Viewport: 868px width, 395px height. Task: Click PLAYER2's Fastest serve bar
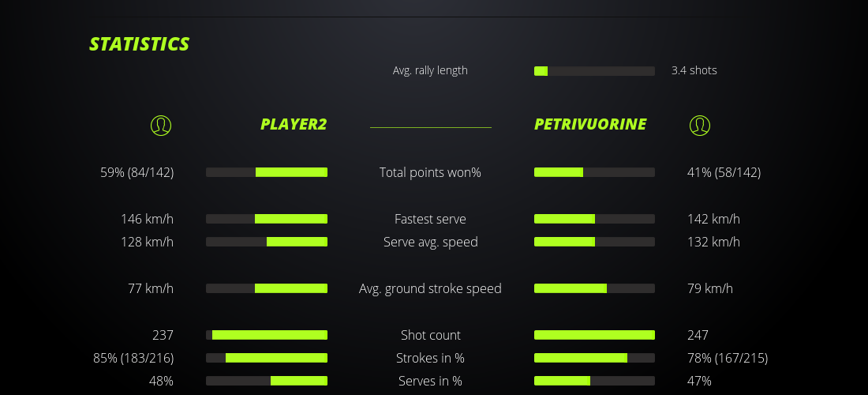tap(267, 219)
